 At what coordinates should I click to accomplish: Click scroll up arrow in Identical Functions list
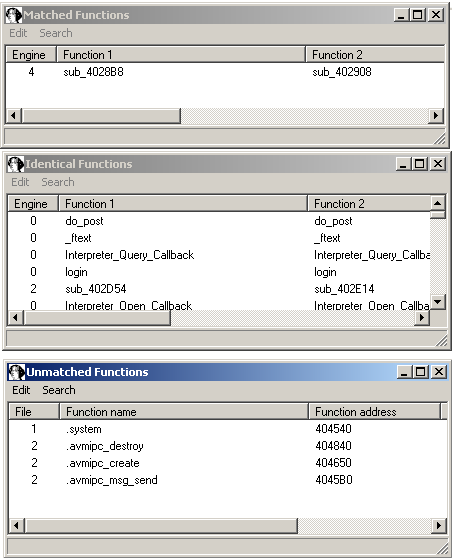[x=438, y=203]
